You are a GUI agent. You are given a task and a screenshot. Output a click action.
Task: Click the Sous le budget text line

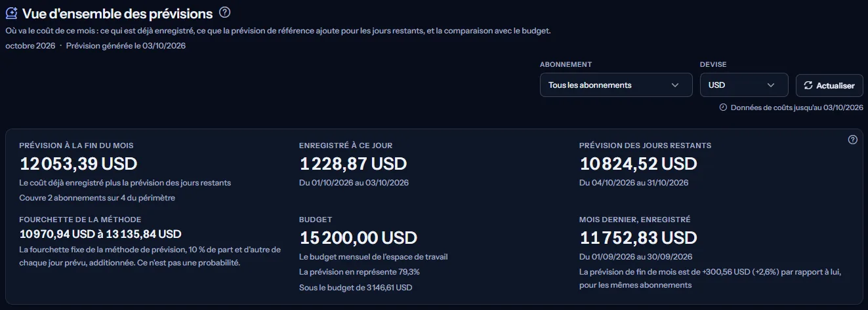[356, 287]
